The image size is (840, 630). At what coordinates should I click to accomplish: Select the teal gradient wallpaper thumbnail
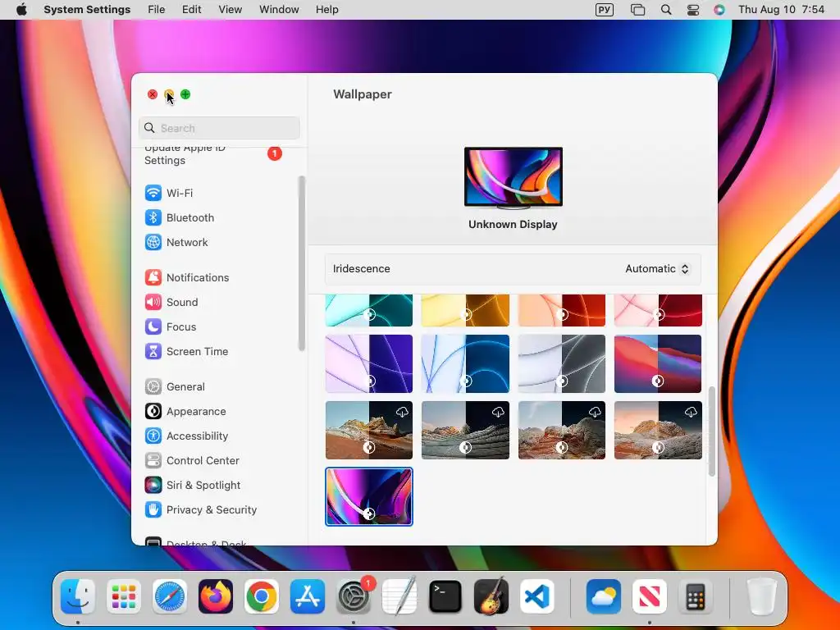tap(369, 310)
